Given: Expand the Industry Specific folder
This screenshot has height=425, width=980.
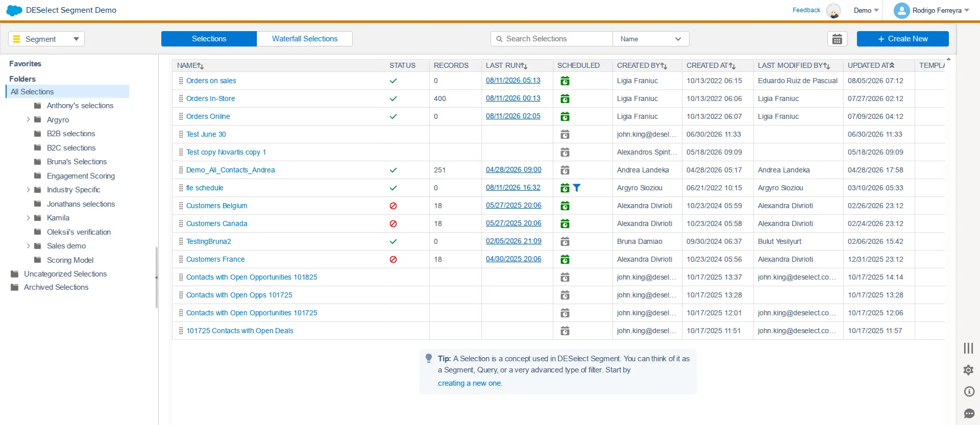Looking at the screenshot, I should [29, 190].
